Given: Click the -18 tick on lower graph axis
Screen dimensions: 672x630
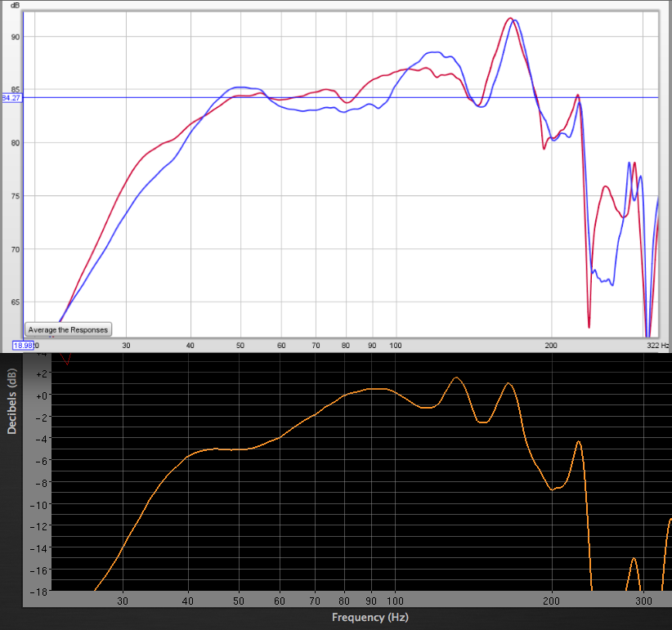Looking at the screenshot, I should click(x=38, y=592).
